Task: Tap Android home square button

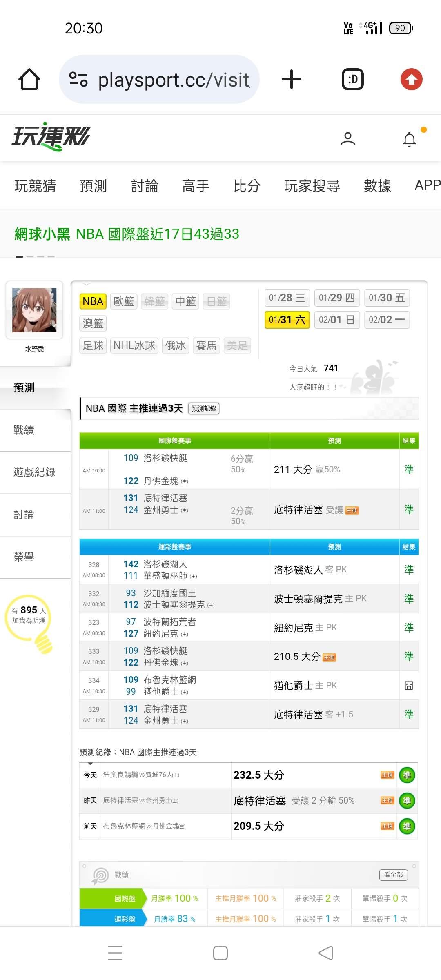Action: point(220,953)
